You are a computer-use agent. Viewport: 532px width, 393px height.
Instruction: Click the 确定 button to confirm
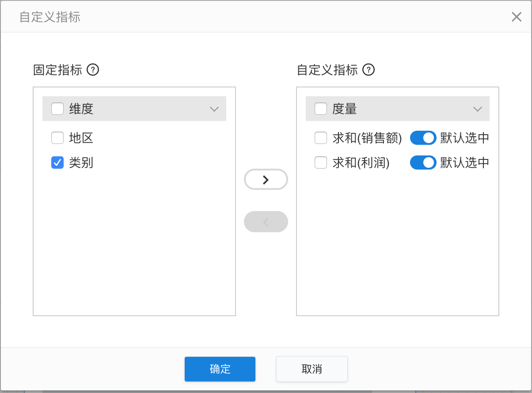pyautogui.click(x=220, y=369)
